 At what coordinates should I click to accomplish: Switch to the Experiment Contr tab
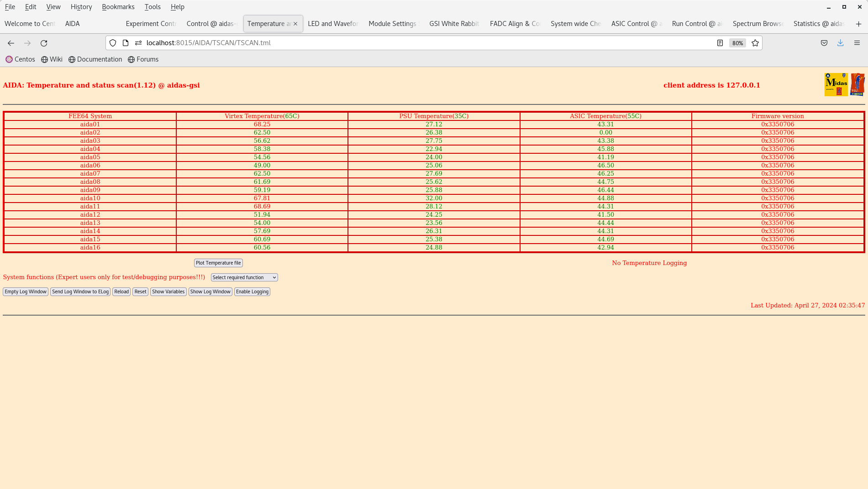click(151, 24)
